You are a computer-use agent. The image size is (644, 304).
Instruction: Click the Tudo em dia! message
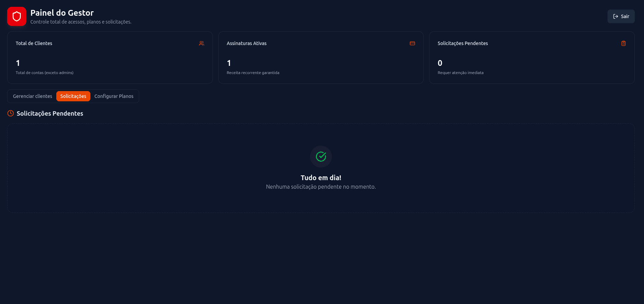(321, 178)
